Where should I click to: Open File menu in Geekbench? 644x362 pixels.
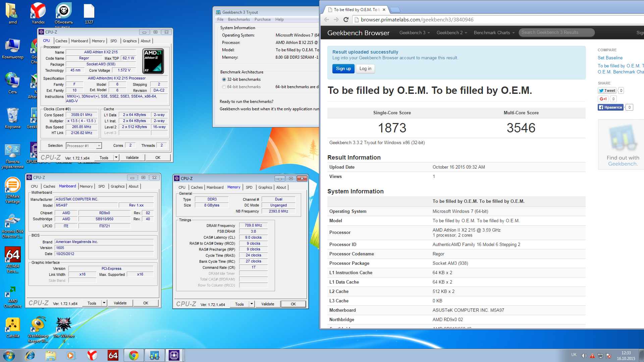[220, 19]
